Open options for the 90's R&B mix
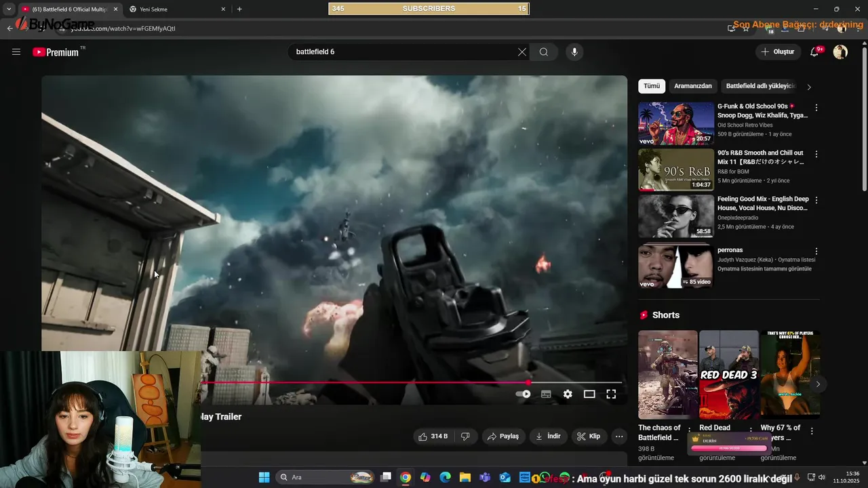This screenshot has width=868, height=488. coord(816,154)
